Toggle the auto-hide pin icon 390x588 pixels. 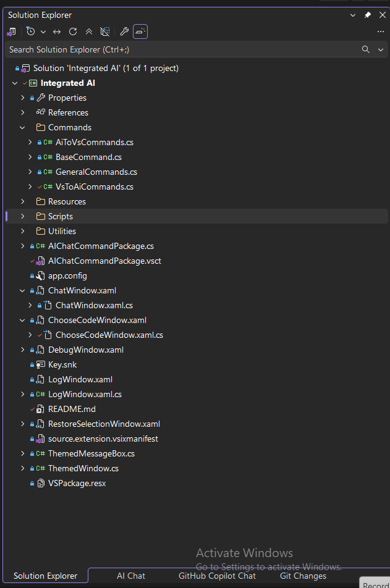(368, 15)
